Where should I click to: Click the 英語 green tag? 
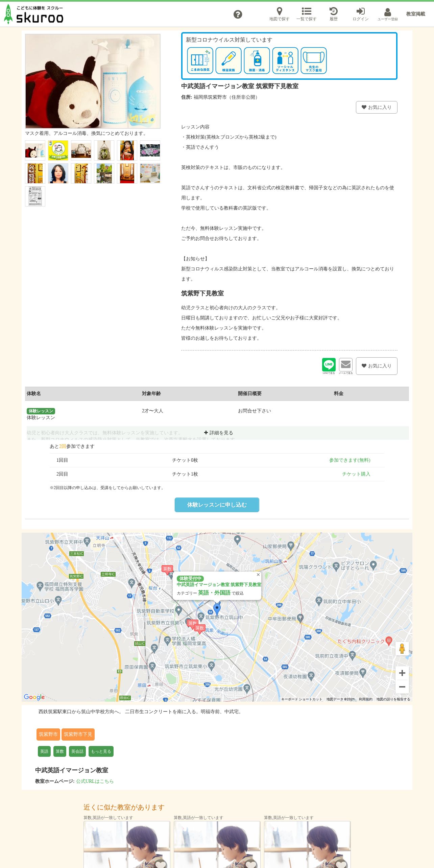coord(44,751)
